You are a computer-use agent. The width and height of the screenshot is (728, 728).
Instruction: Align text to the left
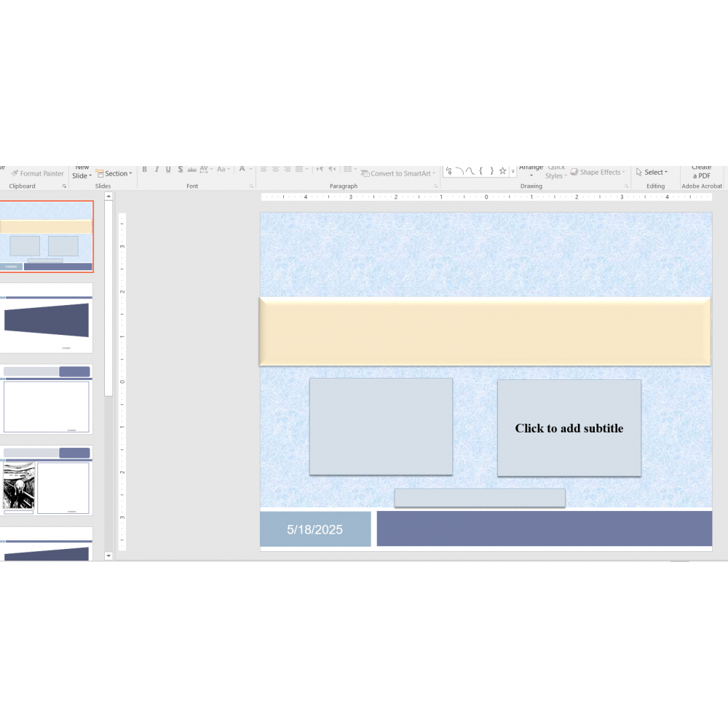point(264,170)
